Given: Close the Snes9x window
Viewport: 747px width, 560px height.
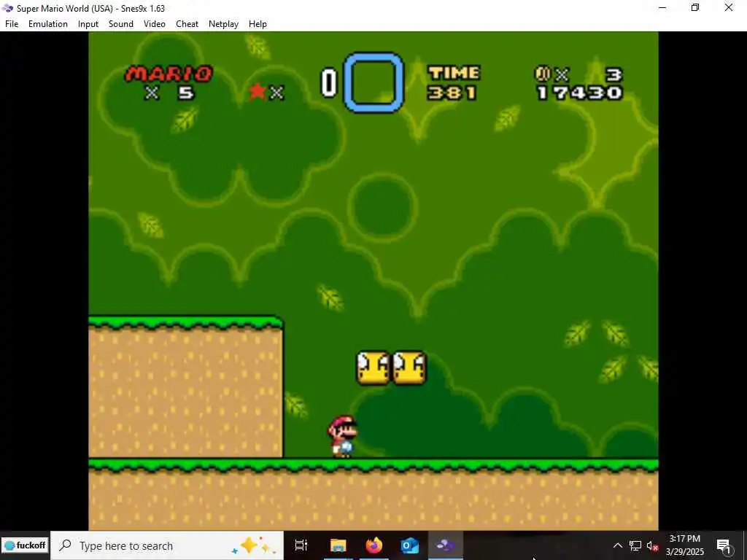Looking at the screenshot, I should pos(729,7).
